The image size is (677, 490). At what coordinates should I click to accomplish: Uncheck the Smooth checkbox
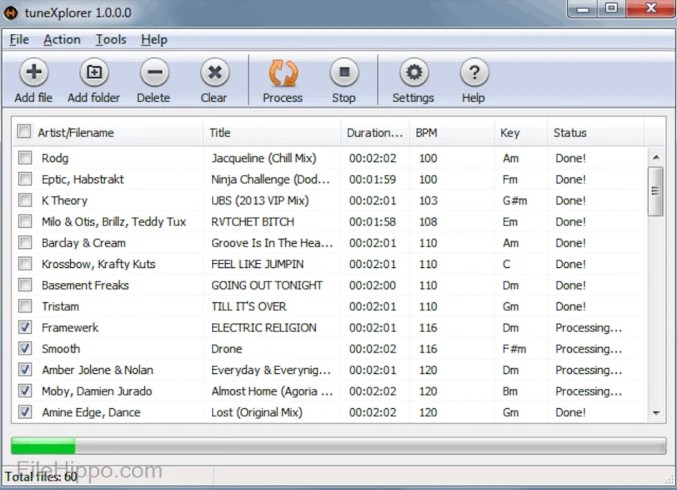25,348
